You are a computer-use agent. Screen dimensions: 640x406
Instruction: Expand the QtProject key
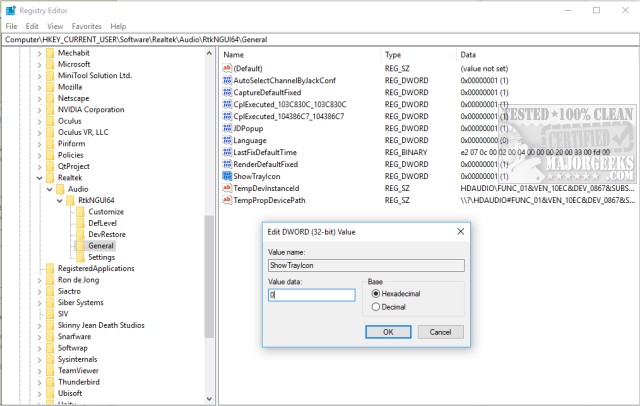[39, 167]
